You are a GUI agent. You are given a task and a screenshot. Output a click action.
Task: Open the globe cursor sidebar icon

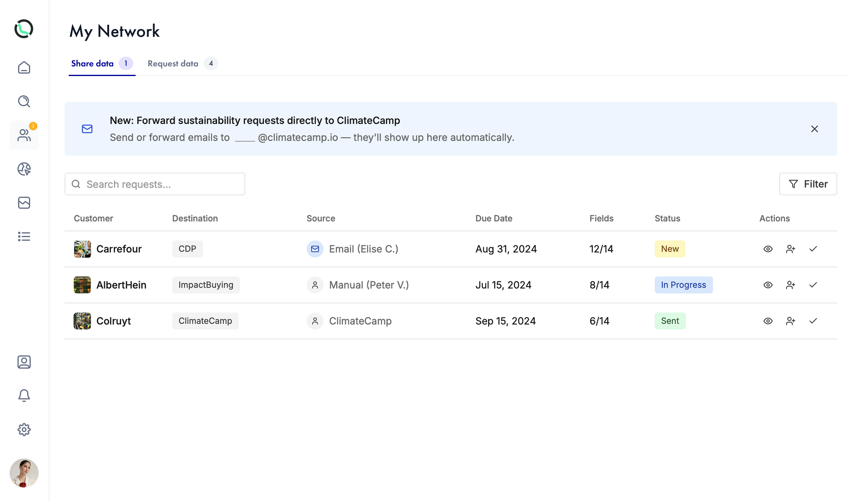24,169
